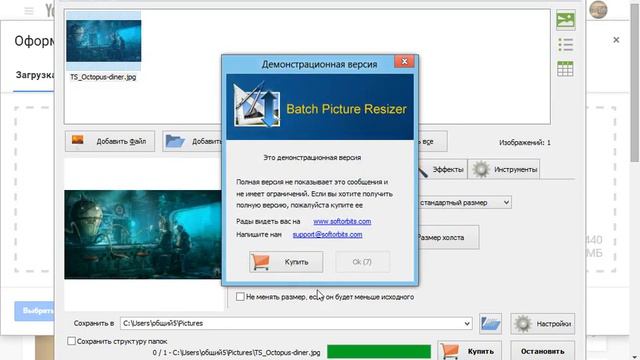This screenshot has height=360, width=640.
Task: Select the TS_Octopus-diner.jpg thumbnail
Action: 103,46
